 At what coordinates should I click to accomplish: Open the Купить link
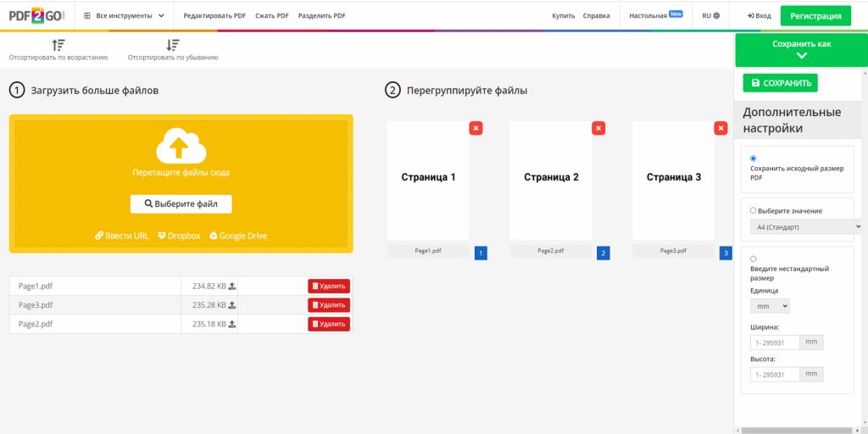(x=564, y=16)
